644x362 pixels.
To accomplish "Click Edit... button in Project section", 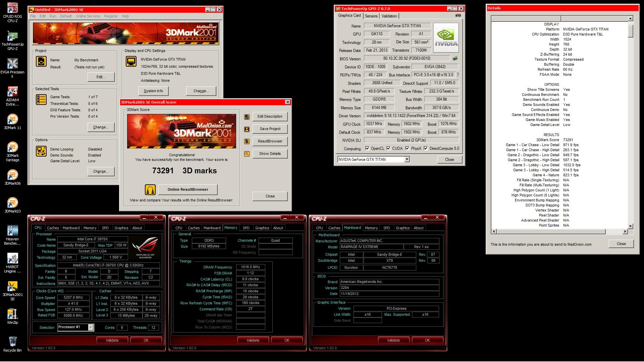I will [x=101, y=77].
